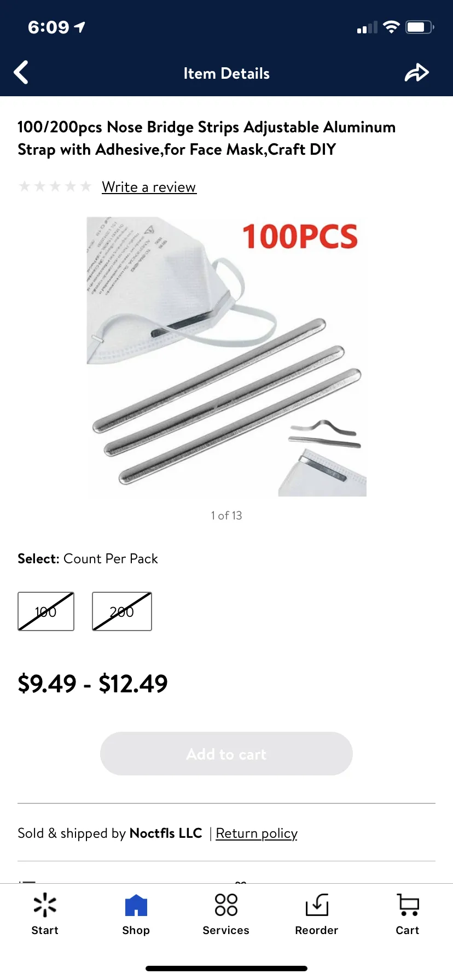This screenshot has width=453, height=980.
Task: Tap the back arrow icon
Action: coord(21,73)
